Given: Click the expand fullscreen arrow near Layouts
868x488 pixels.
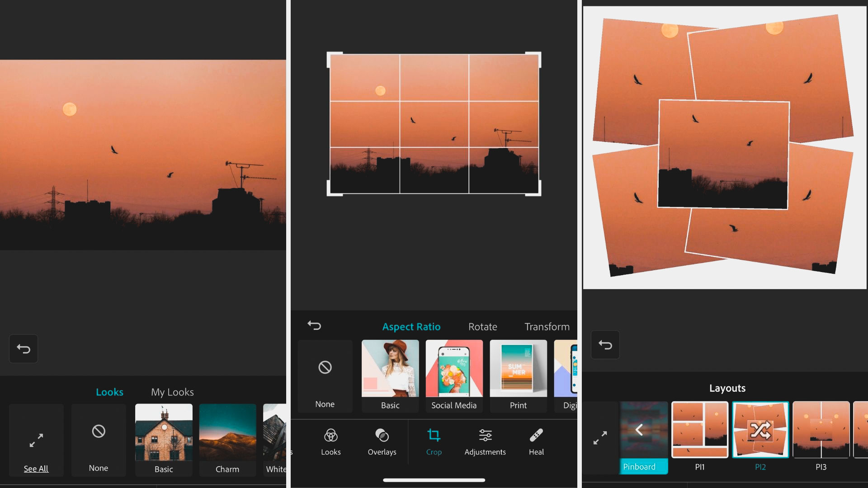Looking at the screenshot, I should [x=601, y=436].
